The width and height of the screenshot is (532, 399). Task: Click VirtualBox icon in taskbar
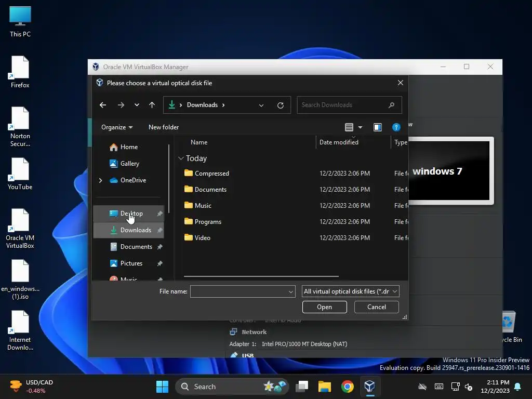pyautogui.click(x=369, y=387)
